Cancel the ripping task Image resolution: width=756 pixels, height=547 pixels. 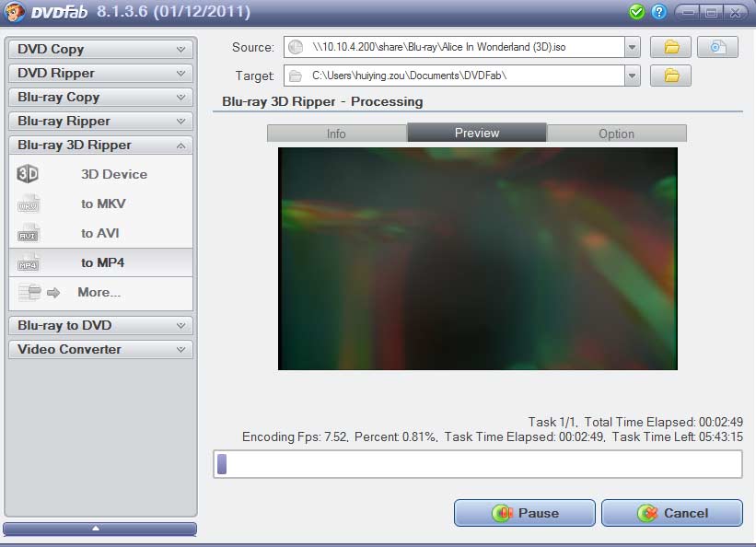(672, 513)
